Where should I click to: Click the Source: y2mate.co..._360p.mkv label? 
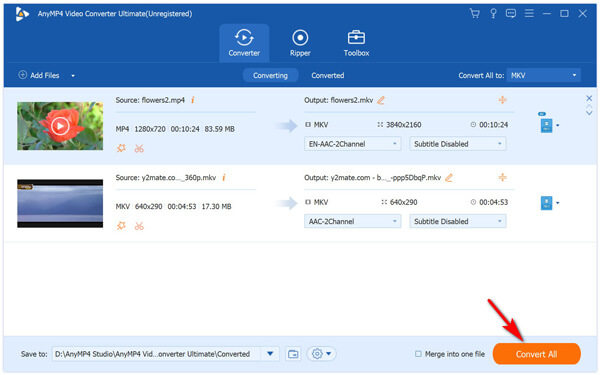coord(166,178)
